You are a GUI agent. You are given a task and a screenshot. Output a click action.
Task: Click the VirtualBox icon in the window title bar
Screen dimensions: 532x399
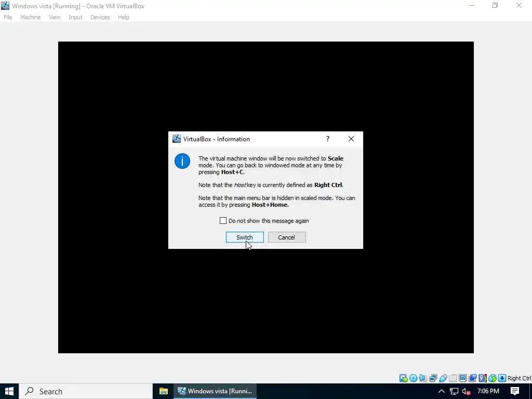click(x=5, y=6)
